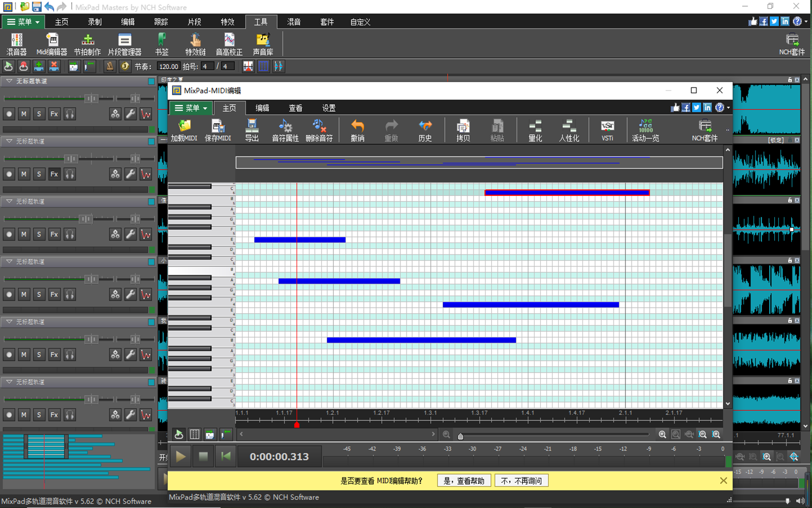Click the metronome icon beside 节奏
The width and height of the screenshot is (812, 508).
click(x=110, y=66)
